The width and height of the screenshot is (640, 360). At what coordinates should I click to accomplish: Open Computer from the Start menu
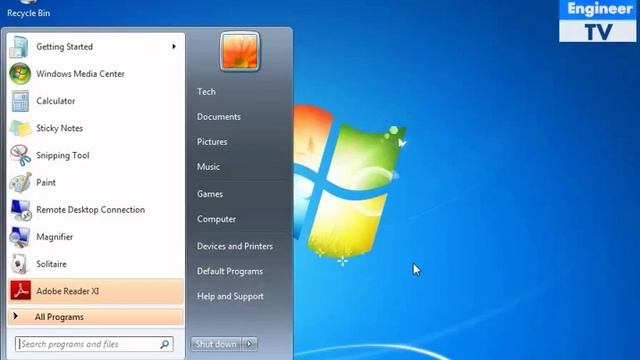pos(216,219)
